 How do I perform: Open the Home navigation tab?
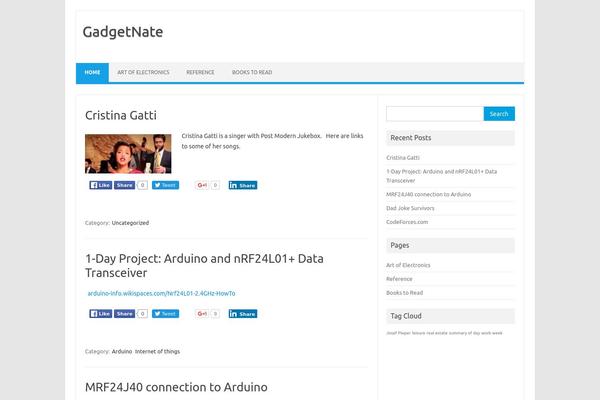pyautogui.click(x=92, y=72)
